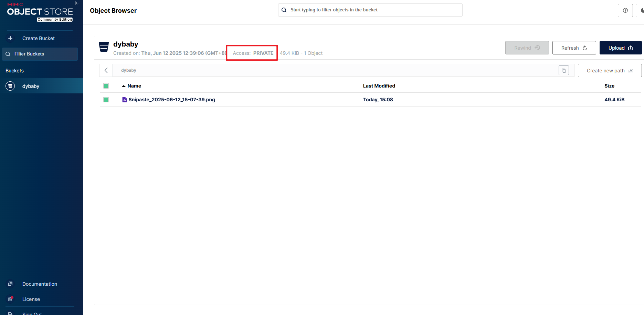Toggle the select-all checkbox in header

coord(106,86)
